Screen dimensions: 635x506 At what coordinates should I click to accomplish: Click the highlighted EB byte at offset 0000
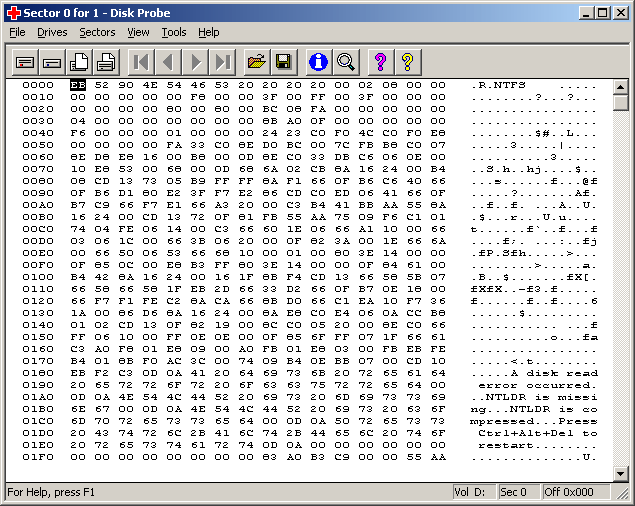pyautogui.click(x=78, y=85)
